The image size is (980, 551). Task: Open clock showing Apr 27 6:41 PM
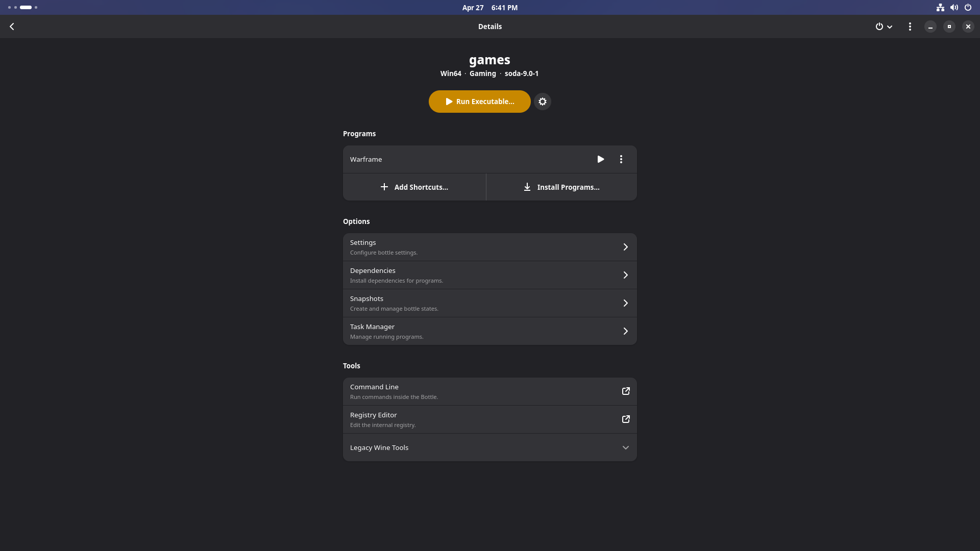pos(489,8)
